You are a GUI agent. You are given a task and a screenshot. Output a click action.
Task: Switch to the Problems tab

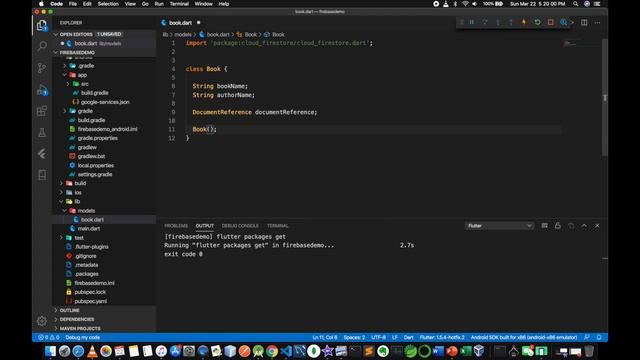pyautogui.click(x=176, y=226)
